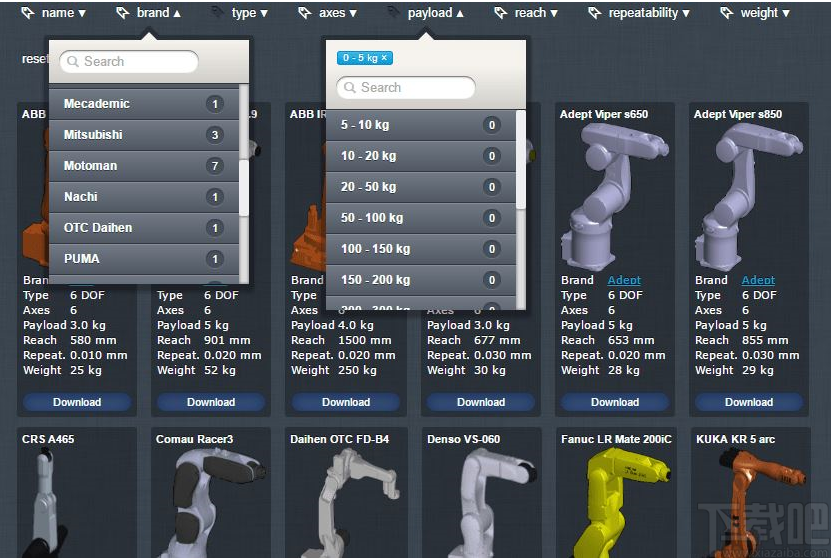The width and height of the screenshot is (832, 558).
Task: Open the type filter dropdown
Action: pos(249,13)
